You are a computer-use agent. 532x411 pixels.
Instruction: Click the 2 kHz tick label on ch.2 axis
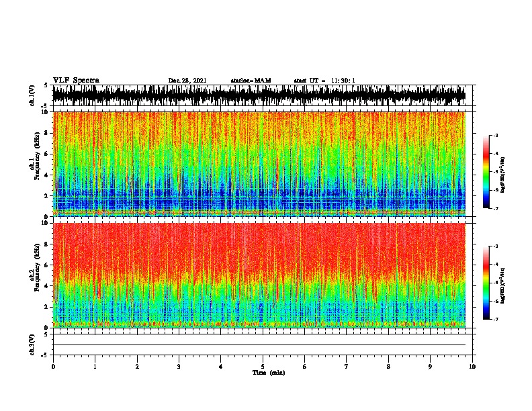tap(48, 307)
